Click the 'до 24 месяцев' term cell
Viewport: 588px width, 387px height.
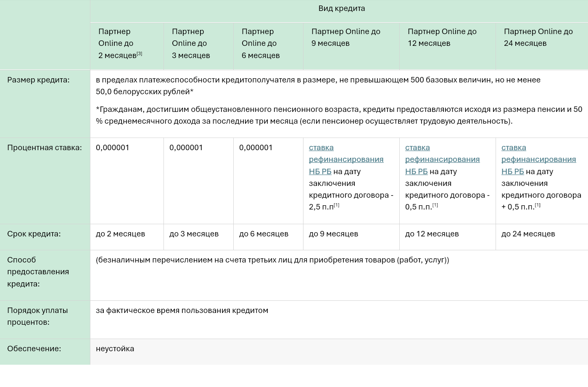pyautogui.click(x=528, y=234)
